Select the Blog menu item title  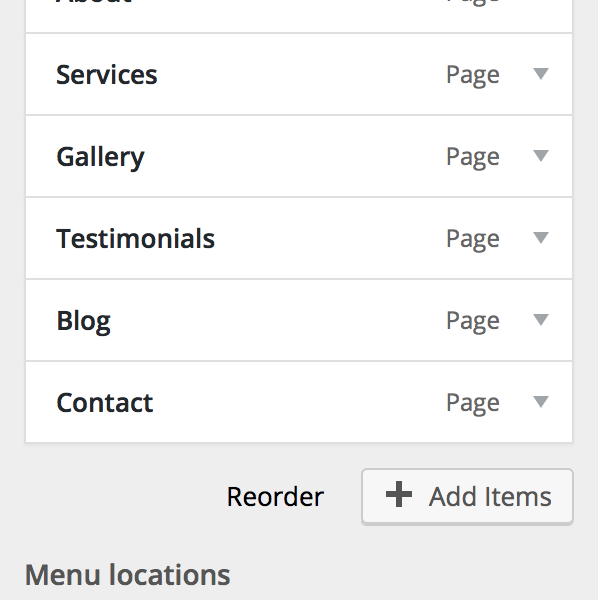pyautogui.click(x=83, y=321)
